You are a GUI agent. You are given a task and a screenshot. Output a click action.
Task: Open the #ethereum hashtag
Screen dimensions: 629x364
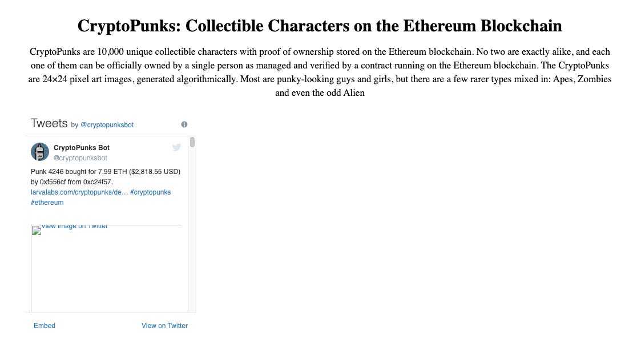pyautogui.click(x=47, y=203)
